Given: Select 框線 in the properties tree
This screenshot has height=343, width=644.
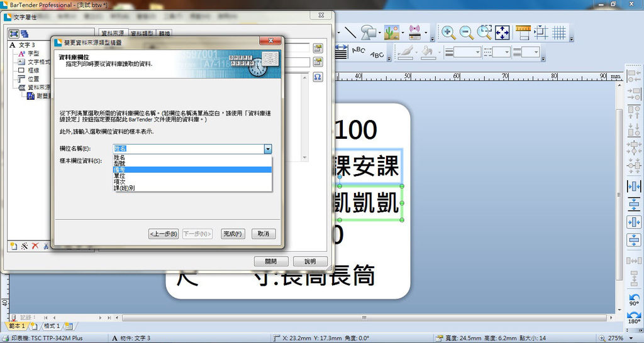Looking at the screenshot, I should pos(33,70).
